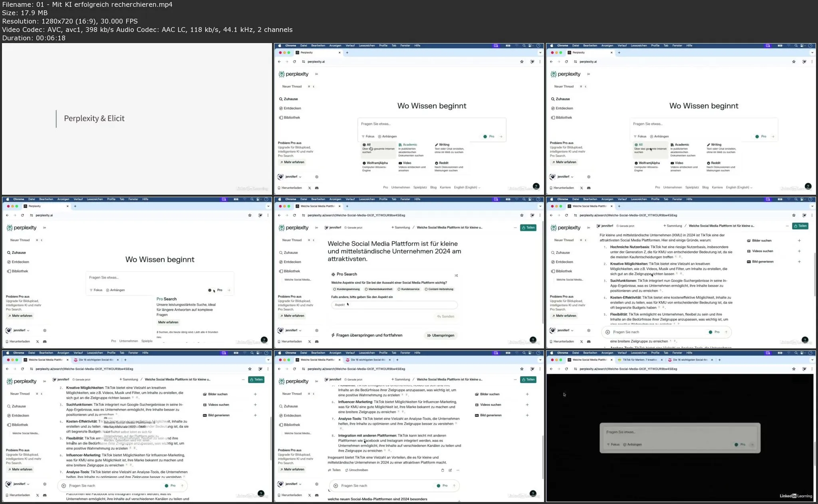Image resolution: width=818 pixels, height=504 pixels.
Task: Click the bookmark star in the dark overlay frame
Action: (x=794, y=369)
